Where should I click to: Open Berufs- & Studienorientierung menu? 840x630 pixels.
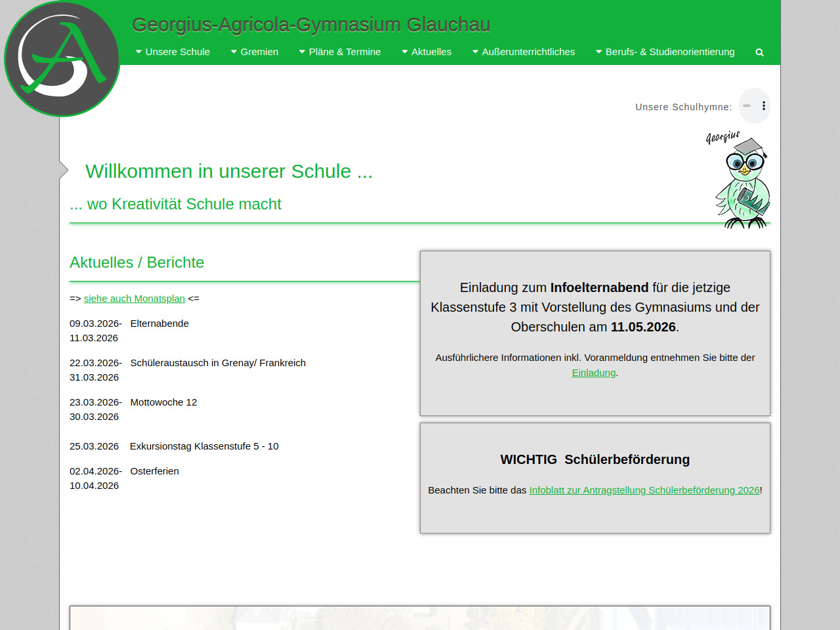tap(665, 52)
